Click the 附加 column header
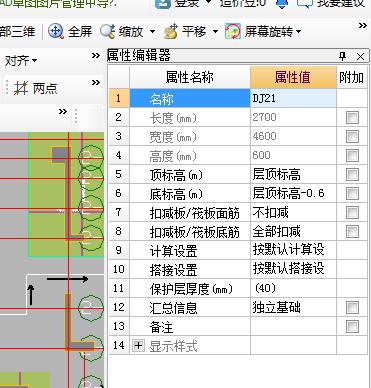This screenshot has width=371, height=388. pyautogui.click(x=352, y=77)
